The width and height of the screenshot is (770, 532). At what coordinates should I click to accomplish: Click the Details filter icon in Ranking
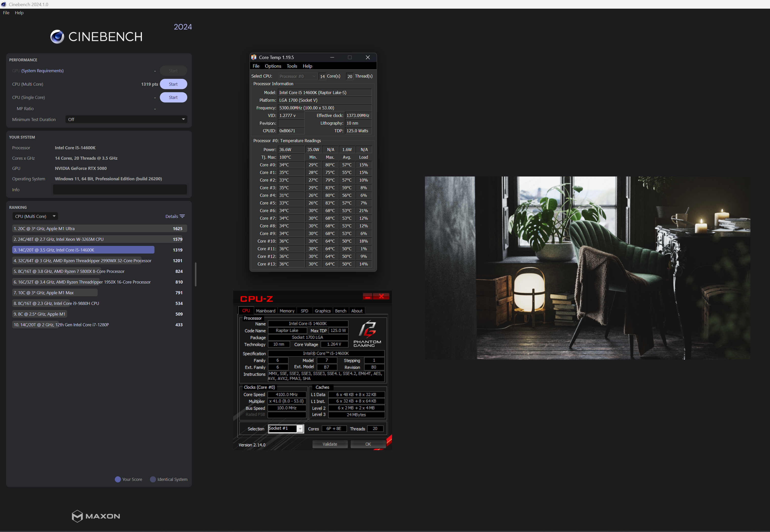coord(182,216)
